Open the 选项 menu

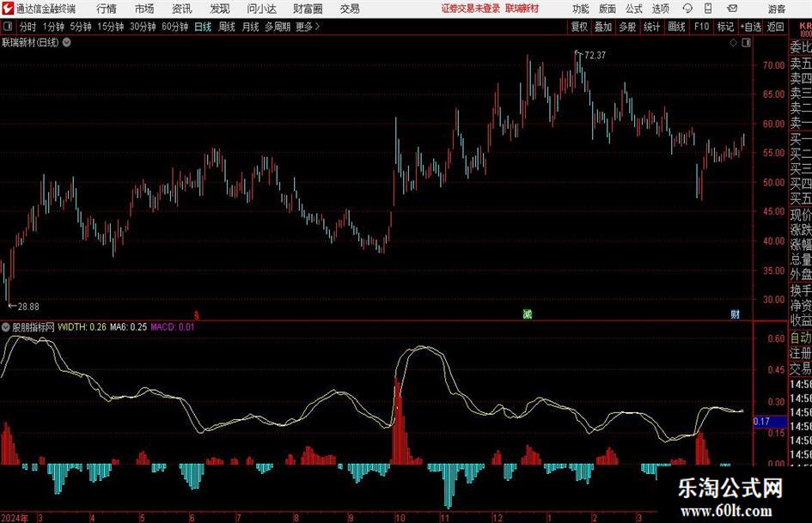660,9
